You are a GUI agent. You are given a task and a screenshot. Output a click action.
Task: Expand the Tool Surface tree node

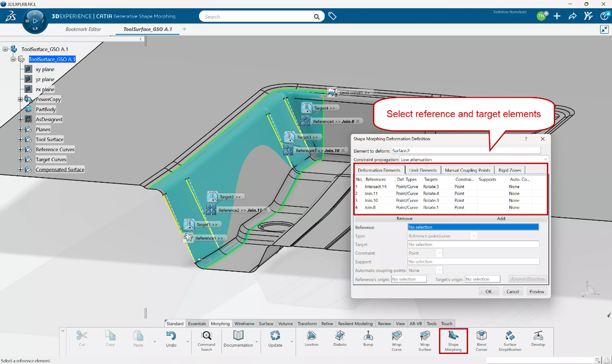click(20, 139)
